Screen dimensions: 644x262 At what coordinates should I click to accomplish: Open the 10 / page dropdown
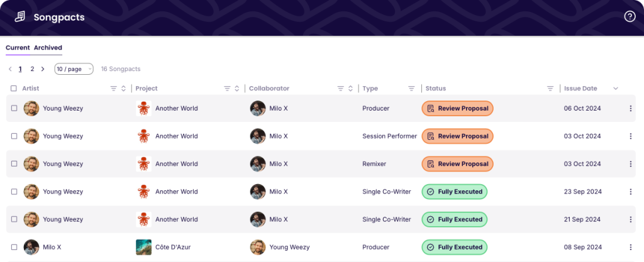[x=74, y=69]
